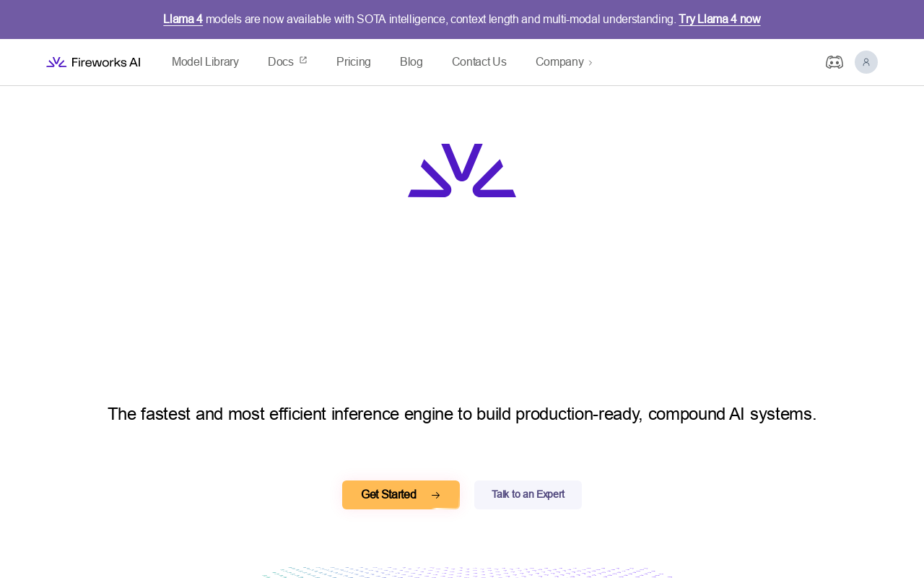Viewport: 924px width, 578px height.
Task: Open the Contact Us page
Action: pyautogui.click(x=479, y=62)
